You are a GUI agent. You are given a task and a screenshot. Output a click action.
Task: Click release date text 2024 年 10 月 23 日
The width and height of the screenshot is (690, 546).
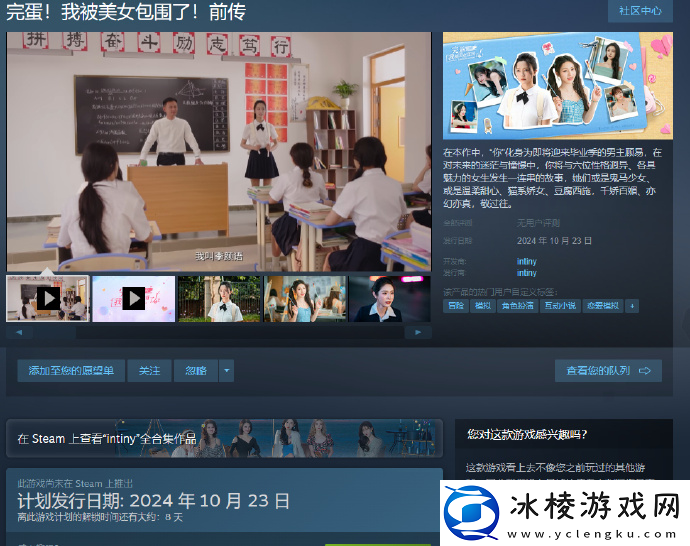point(554,241)
